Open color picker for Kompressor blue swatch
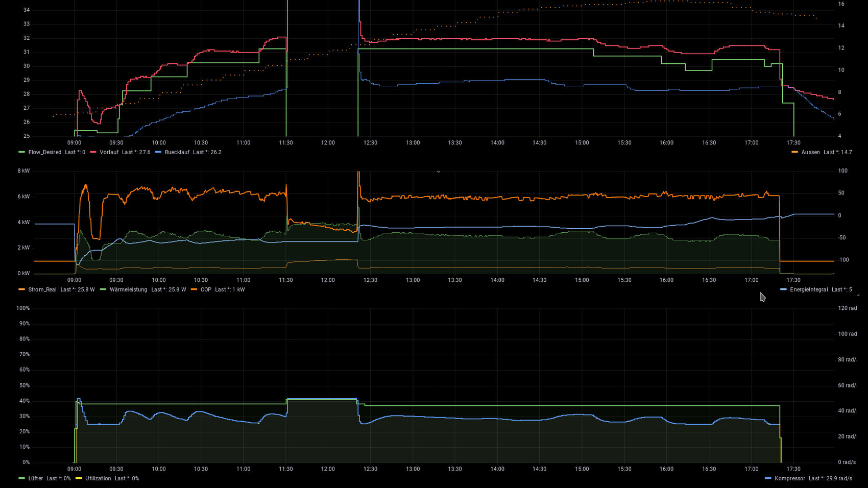This screenshot has width=868, height=488. (x=768, y=478)
